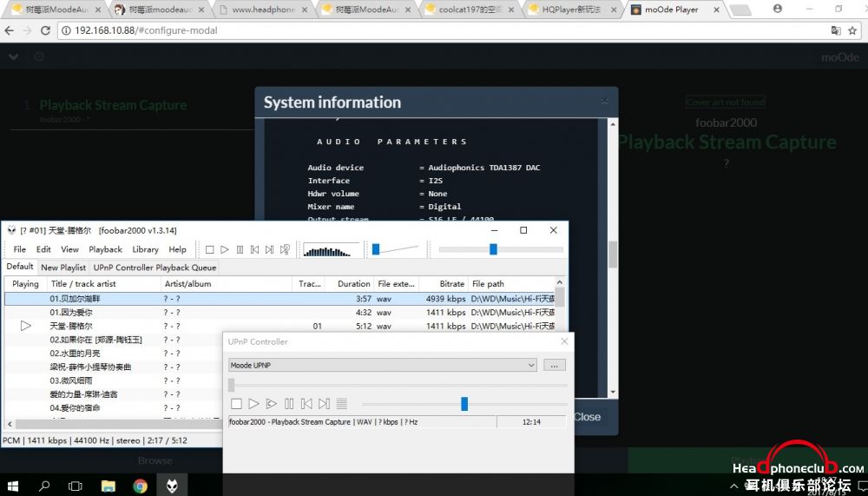Stop playback in UPnP Controller

tap(236, 404)
